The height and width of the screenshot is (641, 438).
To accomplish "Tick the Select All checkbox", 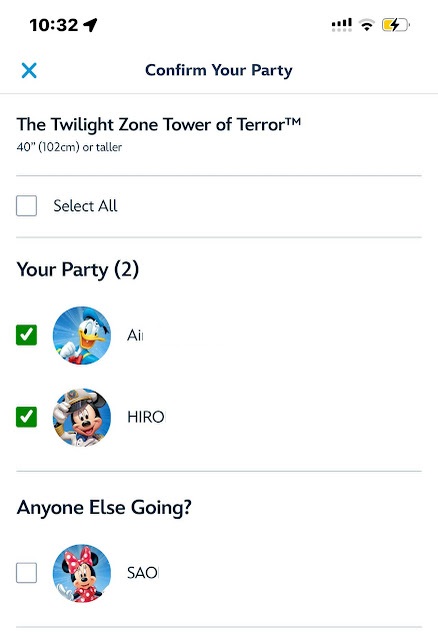I will point(27,205).
